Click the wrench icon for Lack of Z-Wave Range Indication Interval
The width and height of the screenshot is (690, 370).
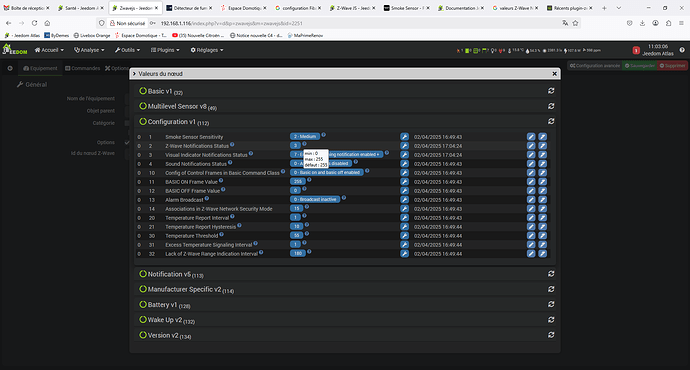coord(404,254)
